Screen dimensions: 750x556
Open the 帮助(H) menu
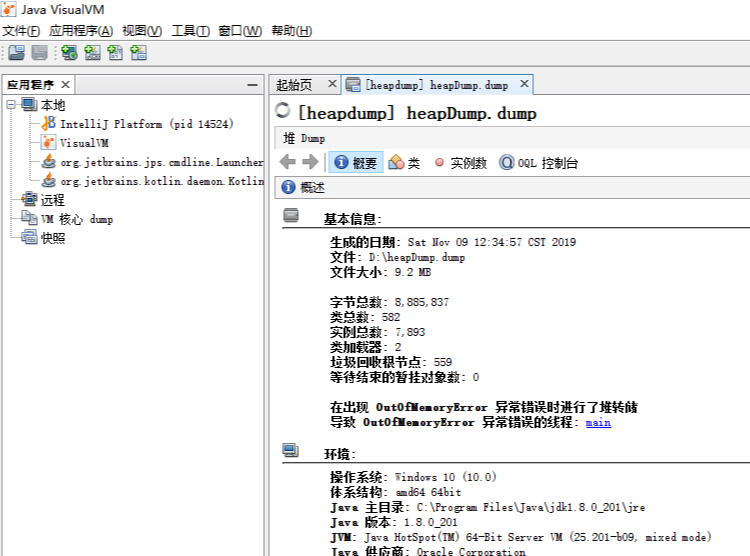[x=291, y=31]
